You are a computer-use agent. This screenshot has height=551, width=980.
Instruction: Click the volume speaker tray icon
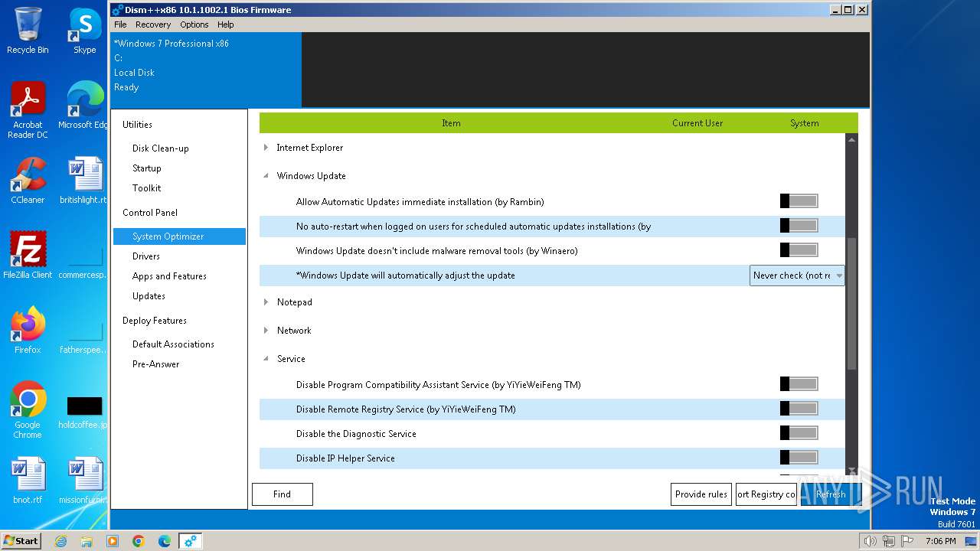(870, 541)
